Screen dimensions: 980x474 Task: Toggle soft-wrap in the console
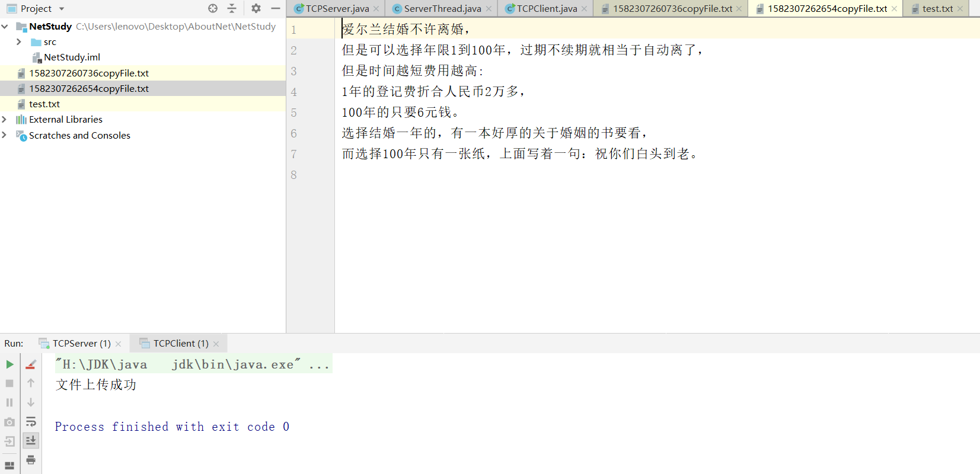(x=31, y=422)
